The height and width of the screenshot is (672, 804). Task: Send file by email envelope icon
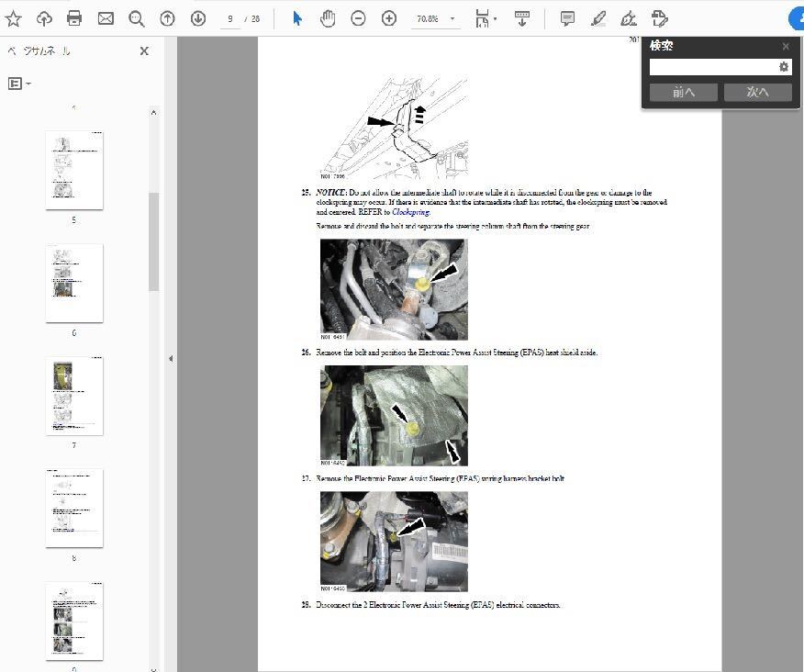coord(106,19)
